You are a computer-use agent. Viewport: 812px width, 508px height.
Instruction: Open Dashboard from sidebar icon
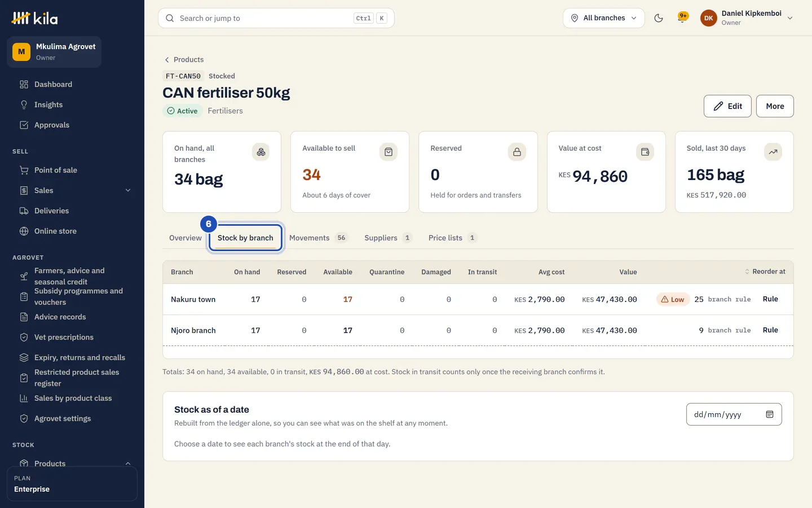pyautogui.click(x=24, y=85)
